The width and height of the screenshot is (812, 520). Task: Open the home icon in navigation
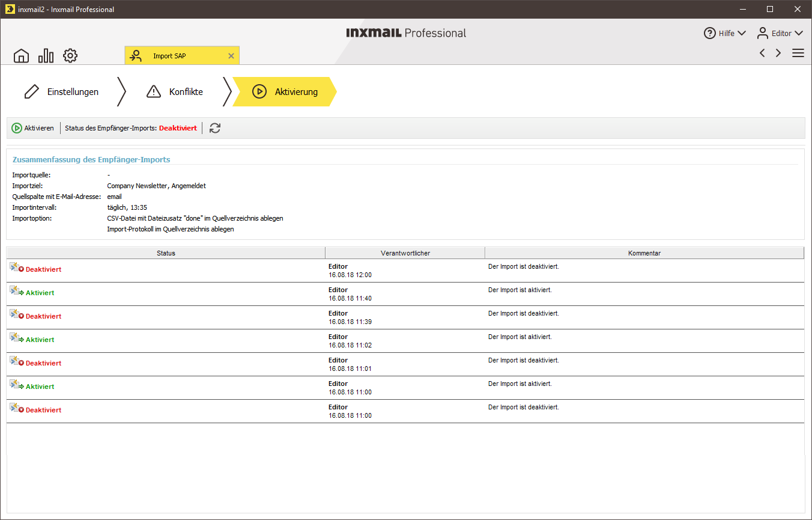click(21, 56)
